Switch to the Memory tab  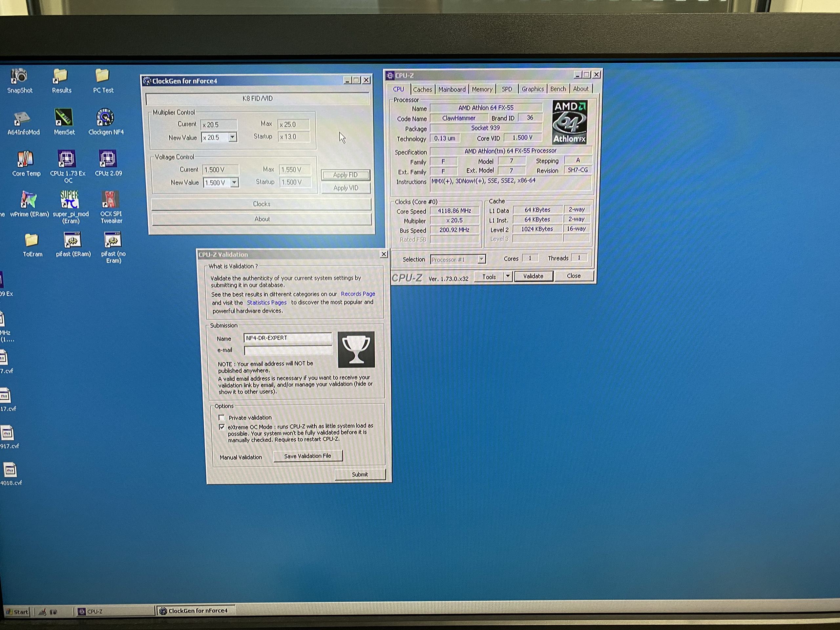482,89
